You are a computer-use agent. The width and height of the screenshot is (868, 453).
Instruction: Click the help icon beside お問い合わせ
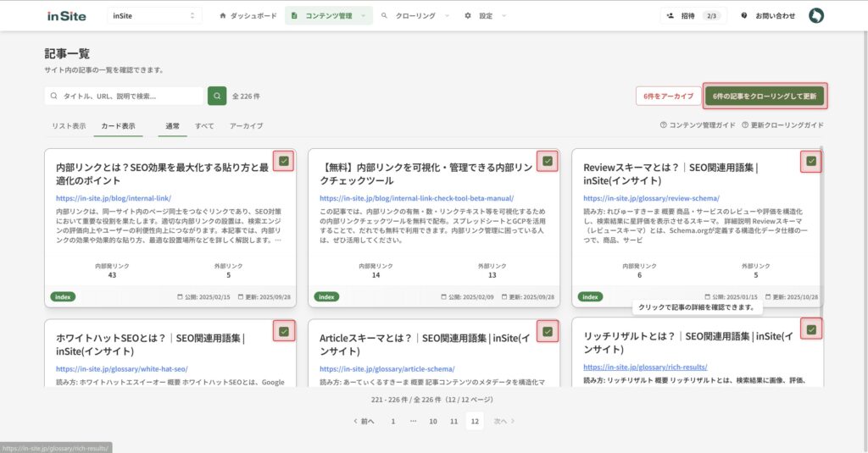tap(744, 15)
